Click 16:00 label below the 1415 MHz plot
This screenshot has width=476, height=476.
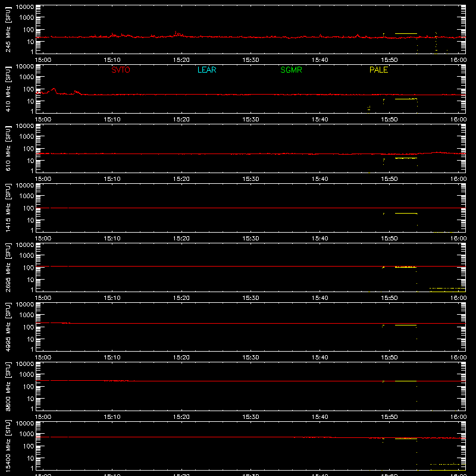458,239
